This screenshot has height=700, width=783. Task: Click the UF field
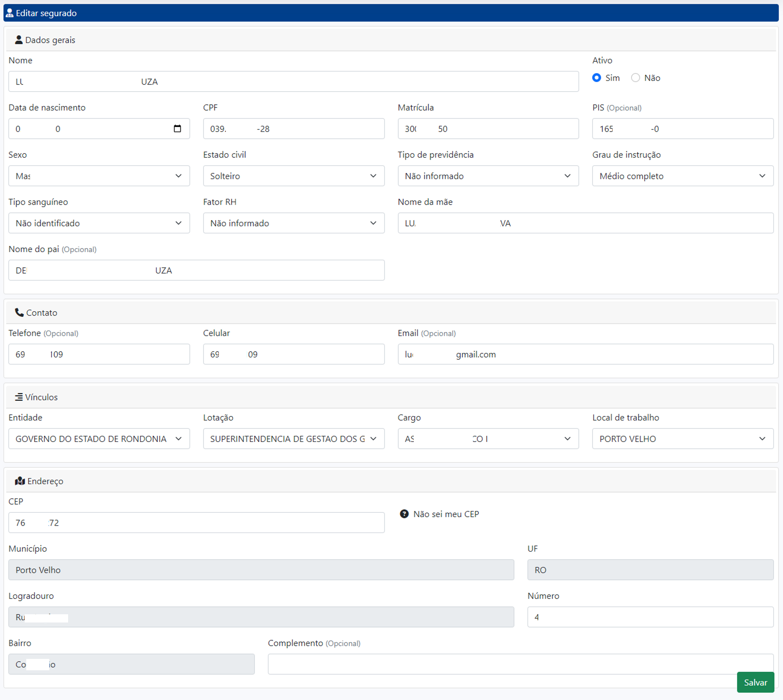650,570
